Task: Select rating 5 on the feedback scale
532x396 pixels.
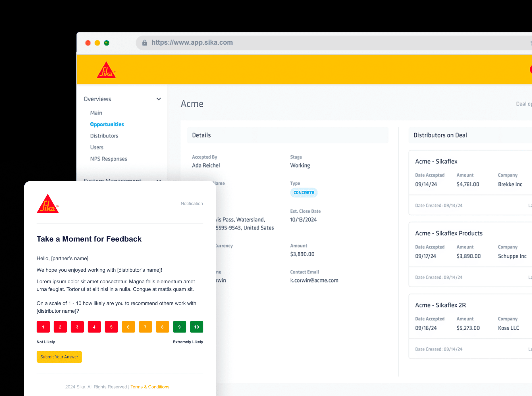Action: (111, 327)
